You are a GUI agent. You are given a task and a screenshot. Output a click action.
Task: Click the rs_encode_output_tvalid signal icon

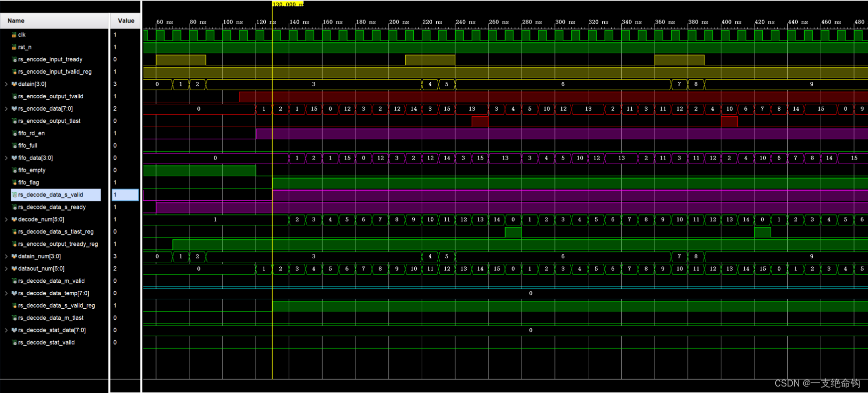click(x=14, y=96)
